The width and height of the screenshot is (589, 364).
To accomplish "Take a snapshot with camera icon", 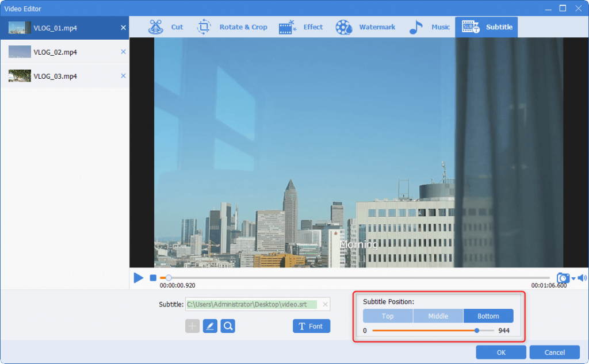I will [x=563, y=278].
